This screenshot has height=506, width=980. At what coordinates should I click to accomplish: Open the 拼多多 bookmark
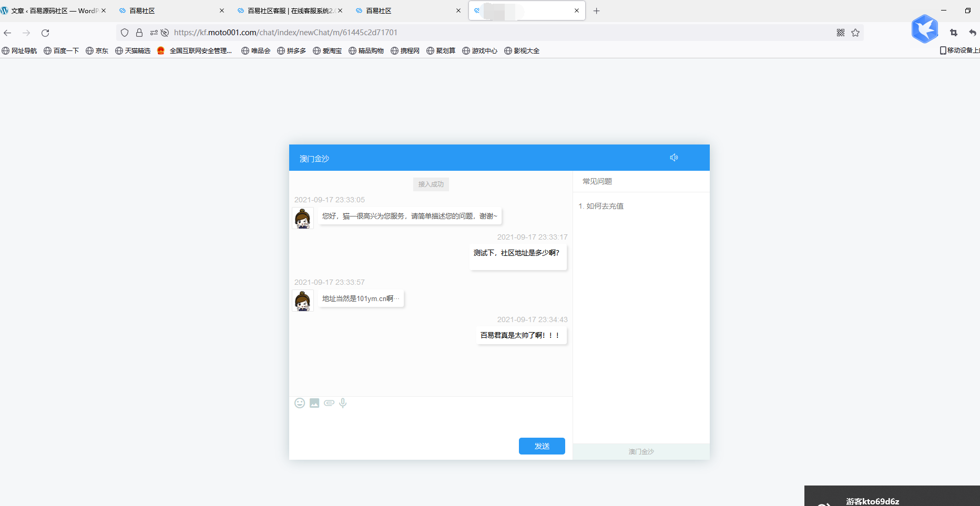(x=292, y=51)
